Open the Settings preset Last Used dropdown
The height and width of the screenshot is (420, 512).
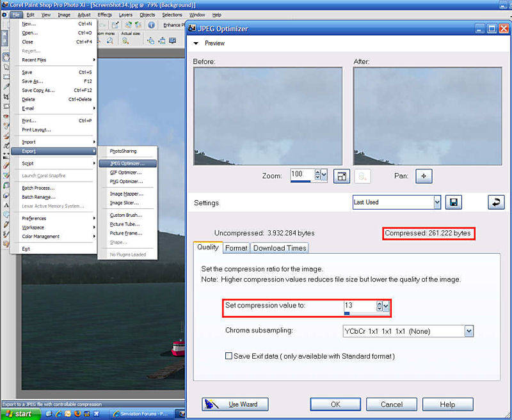[437, 202]
